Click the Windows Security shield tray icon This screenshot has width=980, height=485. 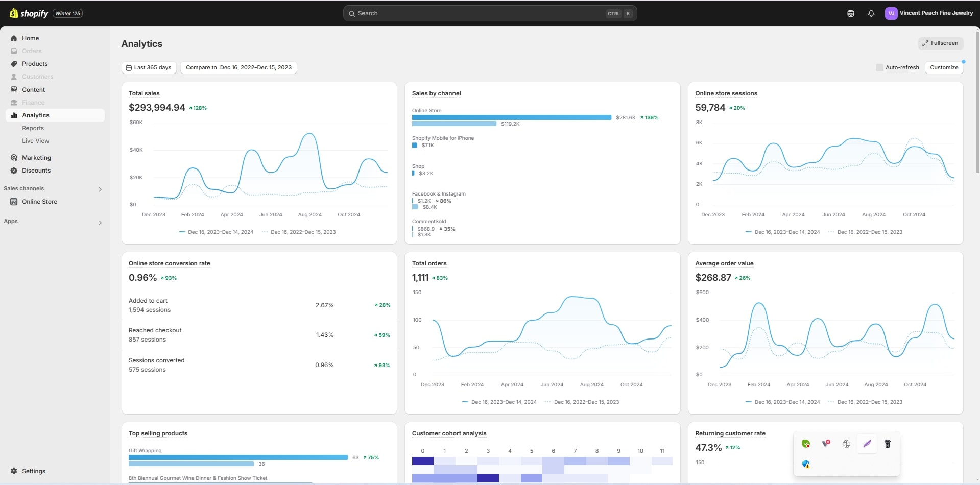click(x=806, y=464)
